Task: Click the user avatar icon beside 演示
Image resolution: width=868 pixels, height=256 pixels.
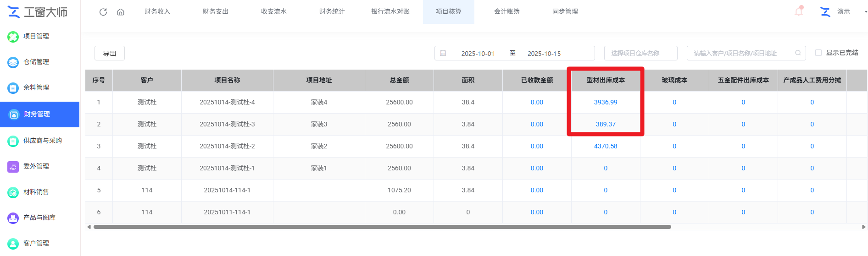Action: click(825, 12)
